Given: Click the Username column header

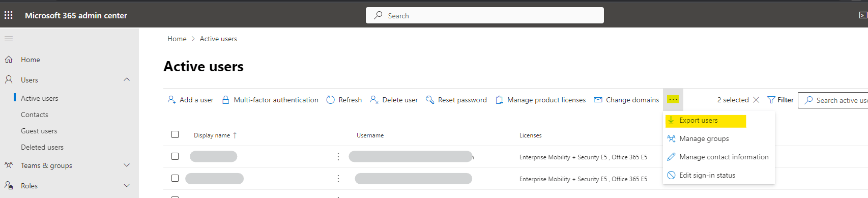Looking at the screenshot, I should (x=370, y=135).
